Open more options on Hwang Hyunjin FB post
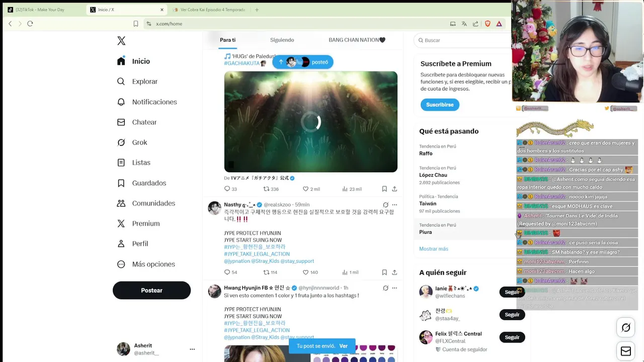This screenshot has width=644, height=362. [394, 288]
